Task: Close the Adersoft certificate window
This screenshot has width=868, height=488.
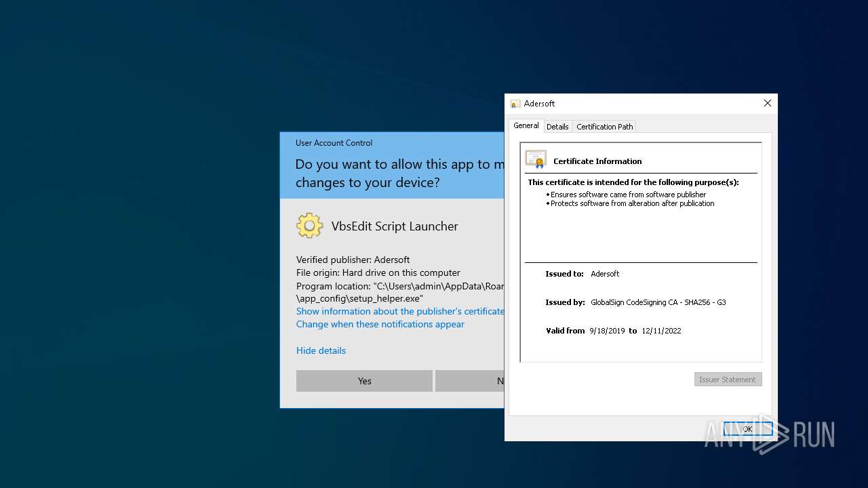Action: pyautogui.click(x=768, y=103)
